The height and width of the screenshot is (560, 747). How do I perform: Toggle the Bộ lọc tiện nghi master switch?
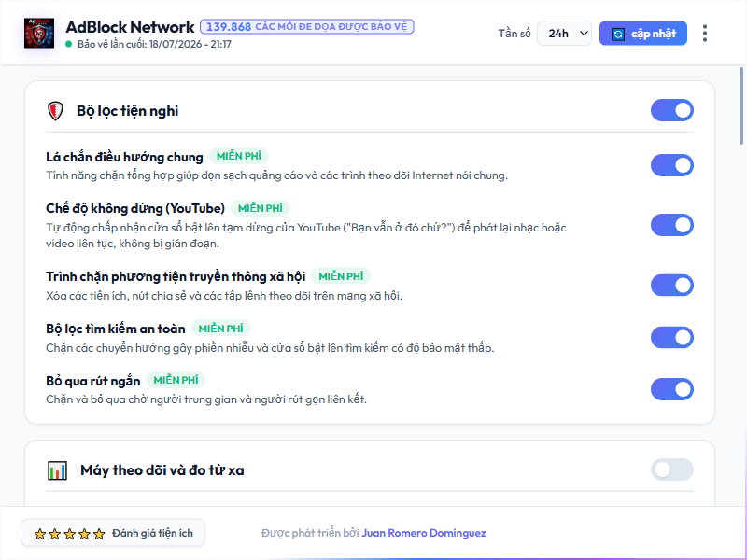[x=671, y=110]
